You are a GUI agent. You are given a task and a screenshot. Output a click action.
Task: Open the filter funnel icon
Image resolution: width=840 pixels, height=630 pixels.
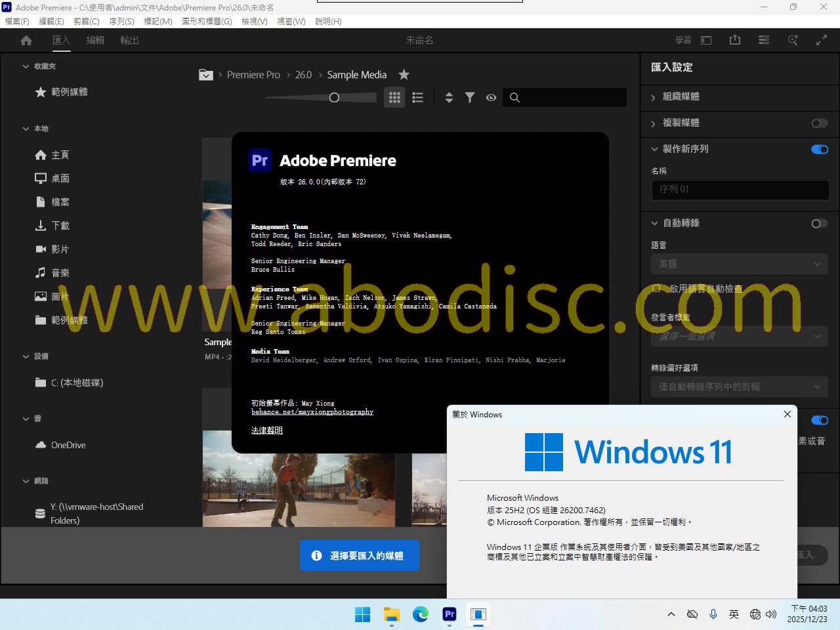click(x=470, y=98)
